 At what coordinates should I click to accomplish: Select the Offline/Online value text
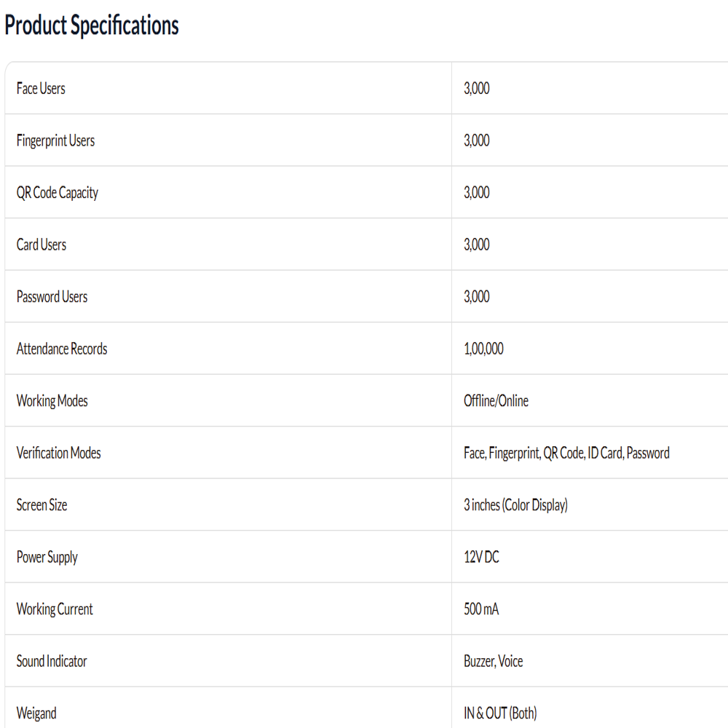(496, 400)
